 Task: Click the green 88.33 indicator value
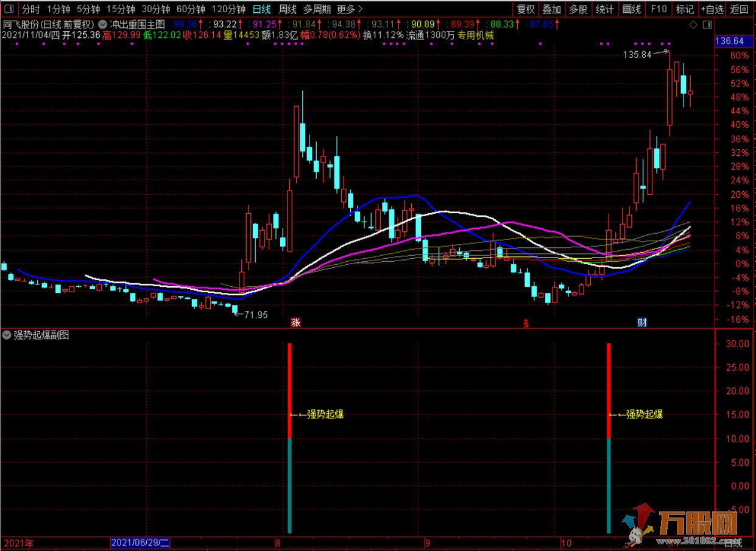click(x=503, y=25)
